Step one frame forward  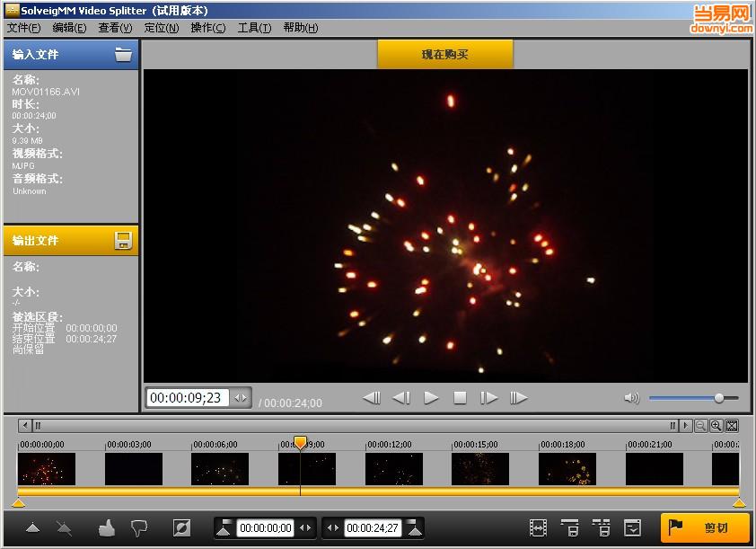(x=488, y=397)
